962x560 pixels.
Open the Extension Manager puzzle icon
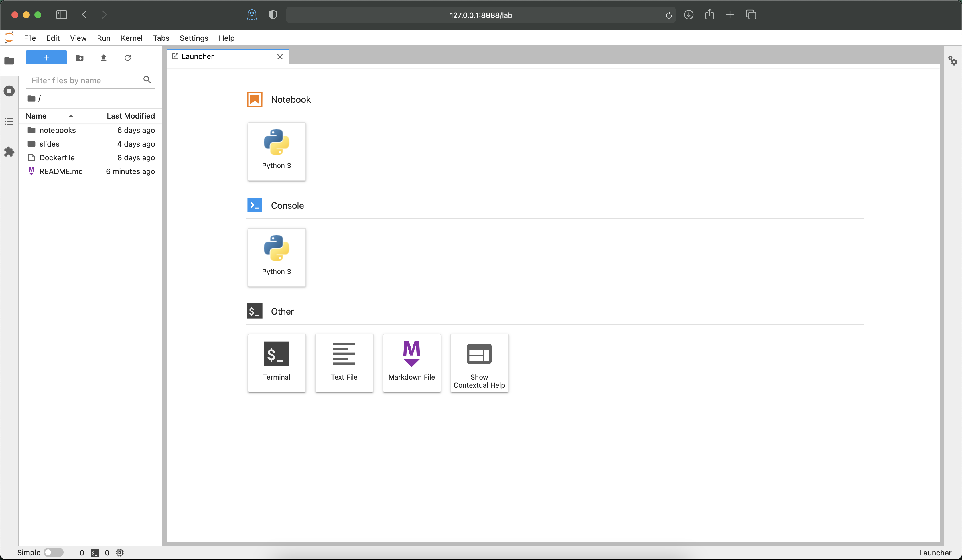pyautogui.click(x=9, y=152)
